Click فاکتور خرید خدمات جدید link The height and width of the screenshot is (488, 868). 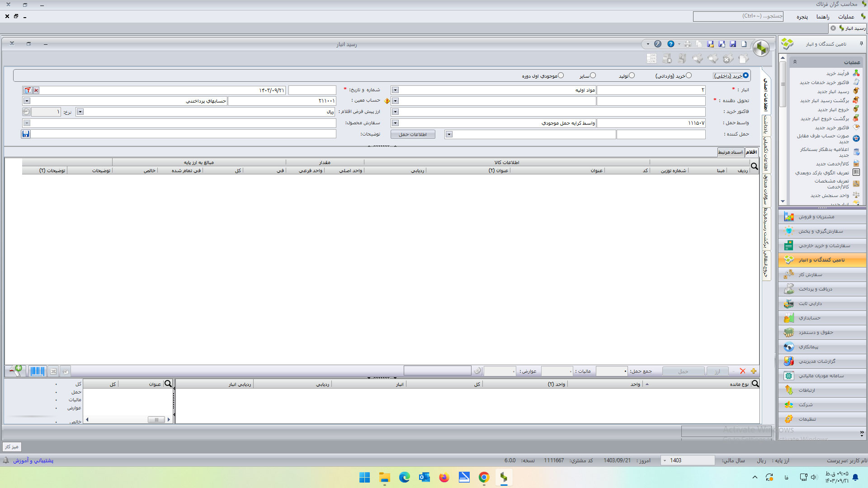coord(824,83)
